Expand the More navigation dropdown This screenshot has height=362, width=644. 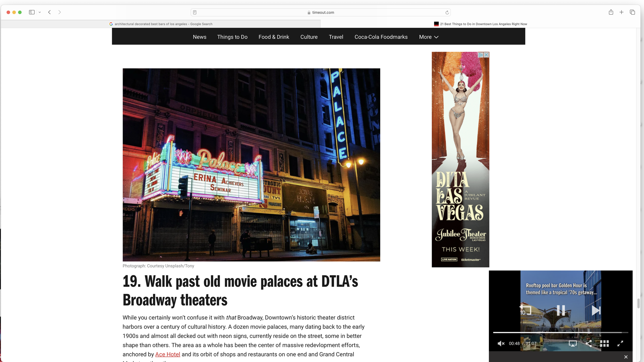tap(429, 37)
